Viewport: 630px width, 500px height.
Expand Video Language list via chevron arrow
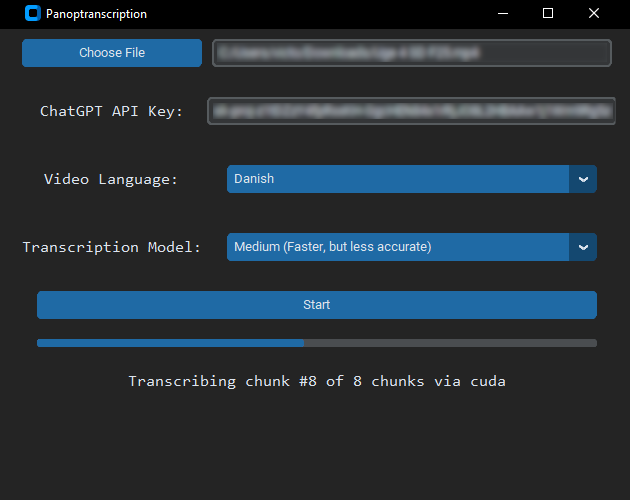click(x=583, y=179)
